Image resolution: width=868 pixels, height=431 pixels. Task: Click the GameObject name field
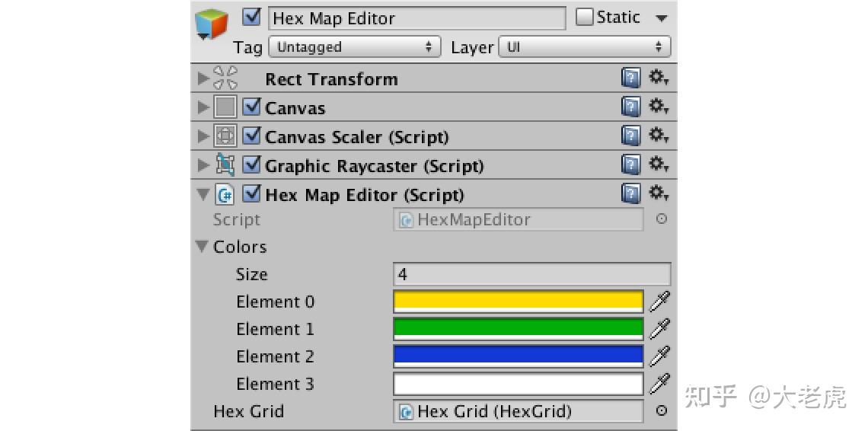click(416, 18)
